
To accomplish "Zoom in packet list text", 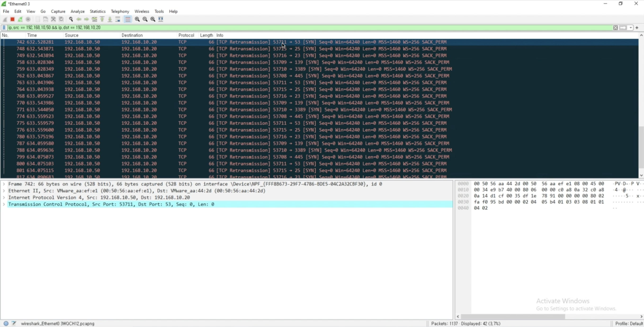I will coord(137,19).
